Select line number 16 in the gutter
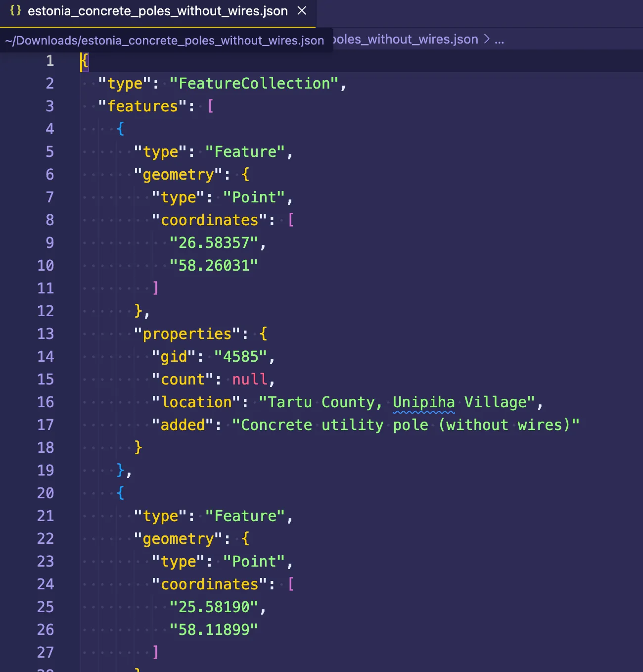Screen dimensions: 643x672 (46, 402)
